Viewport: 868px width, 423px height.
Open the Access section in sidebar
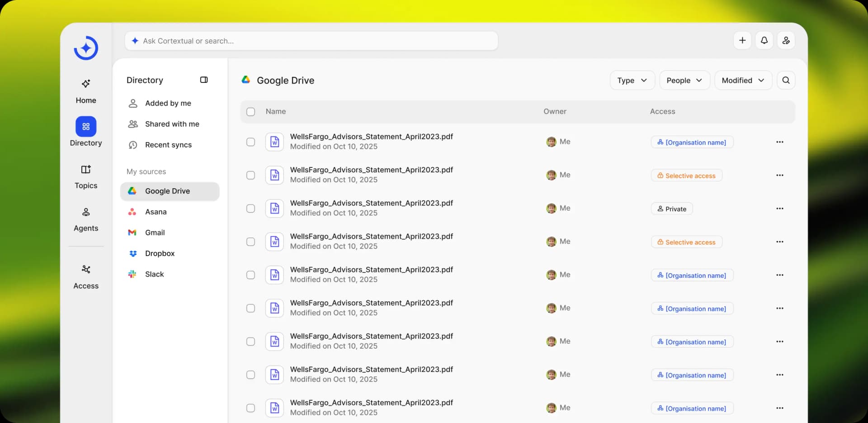point(86,277)
